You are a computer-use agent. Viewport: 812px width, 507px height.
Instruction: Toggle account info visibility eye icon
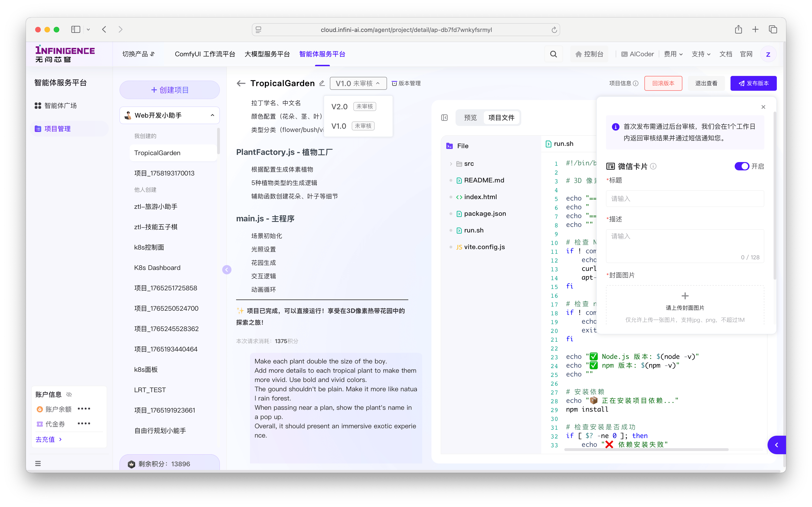tap(69, 394)
